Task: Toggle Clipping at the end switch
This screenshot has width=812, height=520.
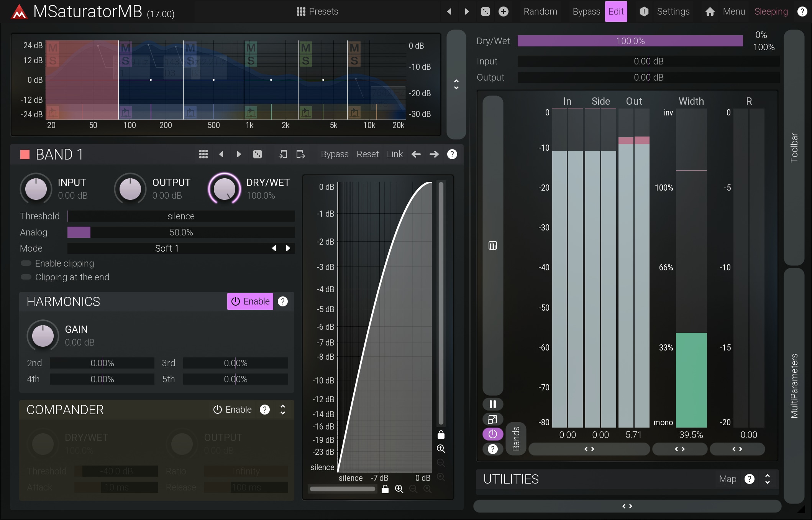Action: click(26, 277)
